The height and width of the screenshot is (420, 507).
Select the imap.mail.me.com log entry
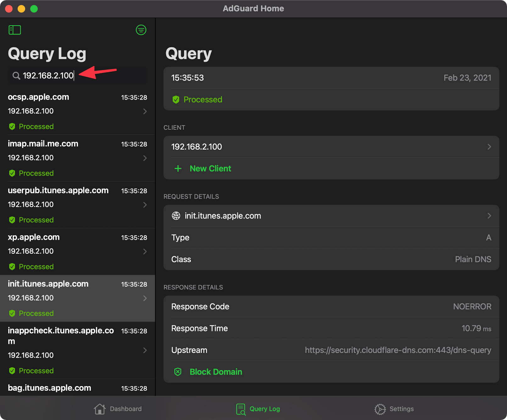click(77, 158)
